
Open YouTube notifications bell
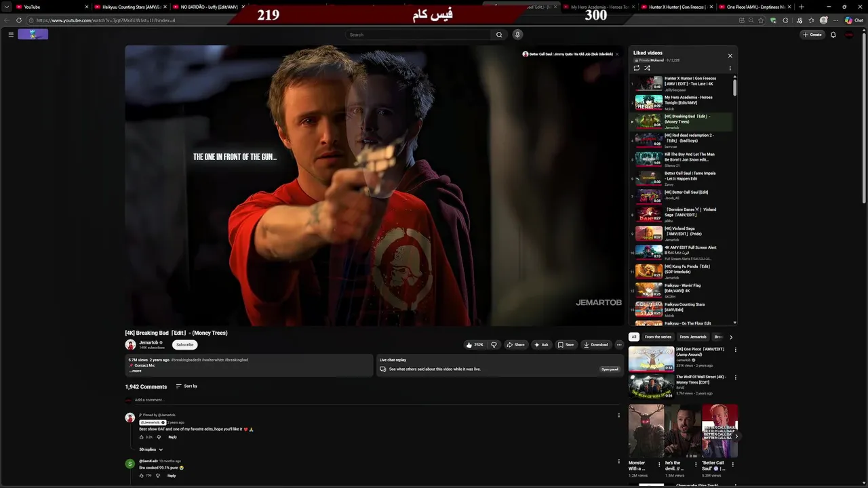coord(833,35)
